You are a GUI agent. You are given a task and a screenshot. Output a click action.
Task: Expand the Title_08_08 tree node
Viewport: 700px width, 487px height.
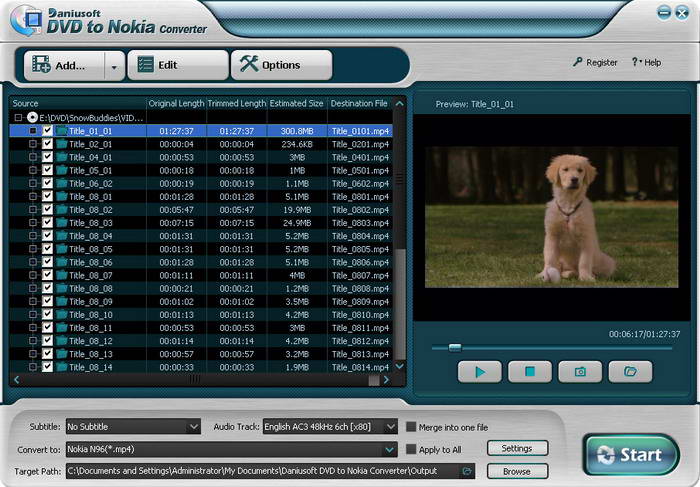(x=33, y=288)
